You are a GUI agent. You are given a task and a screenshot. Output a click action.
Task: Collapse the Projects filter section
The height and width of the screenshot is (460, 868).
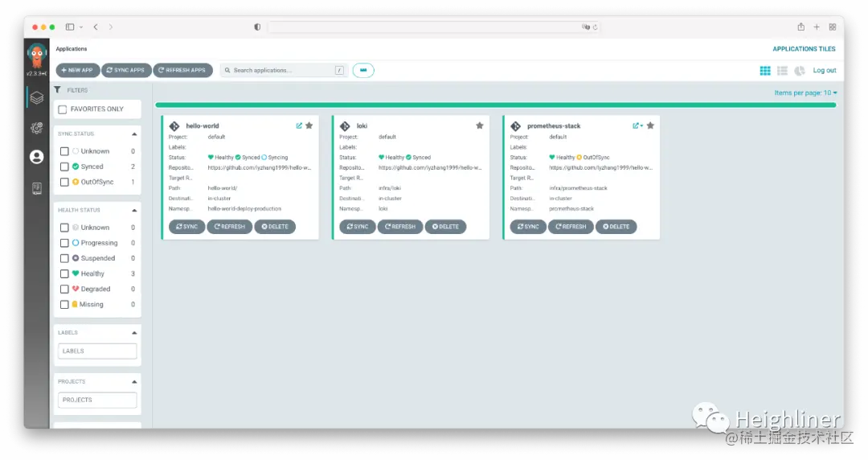(x=134, y=382)
